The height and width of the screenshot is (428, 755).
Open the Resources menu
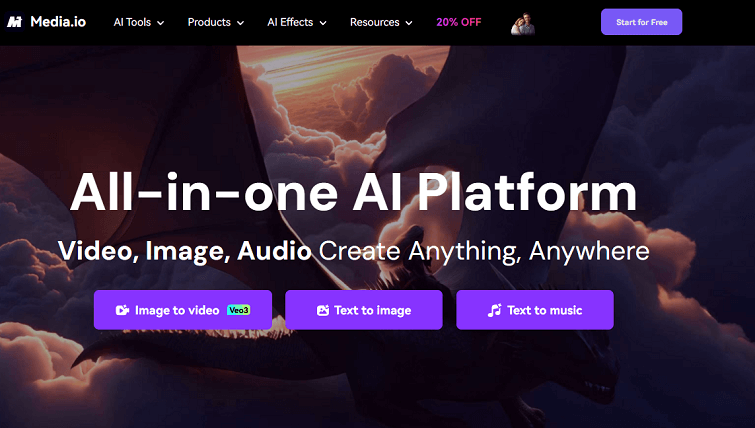[381, 22]
